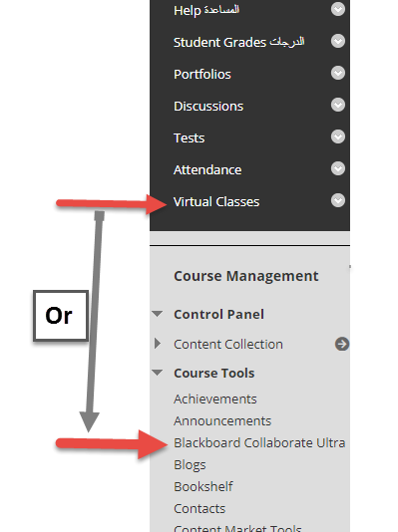
Task: Open options chevron beside Tests
Action: [338, 136]
